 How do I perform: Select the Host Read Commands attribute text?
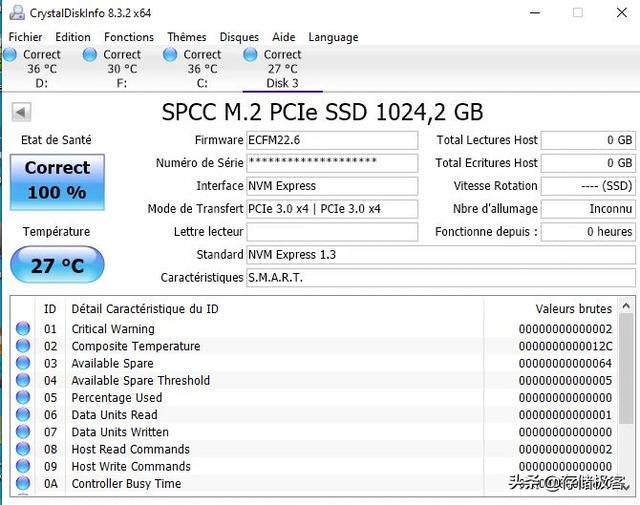131,449
